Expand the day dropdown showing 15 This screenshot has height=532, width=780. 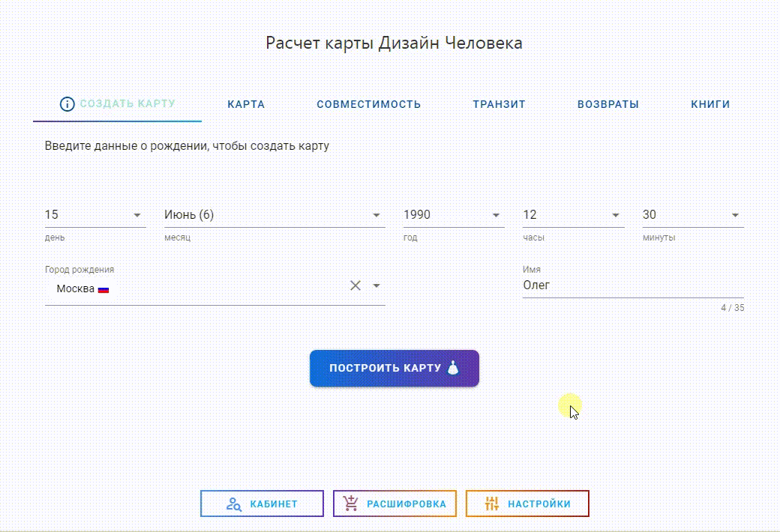[x=137, y=216]
